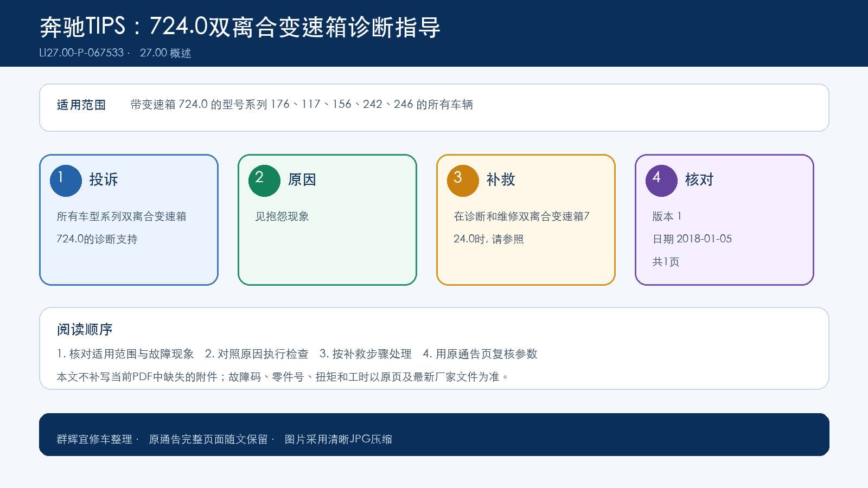This screenshot has width=868, height=488.
Task: Click step 1. 核对适用范围与故障现象
Action: coord(125,354)
